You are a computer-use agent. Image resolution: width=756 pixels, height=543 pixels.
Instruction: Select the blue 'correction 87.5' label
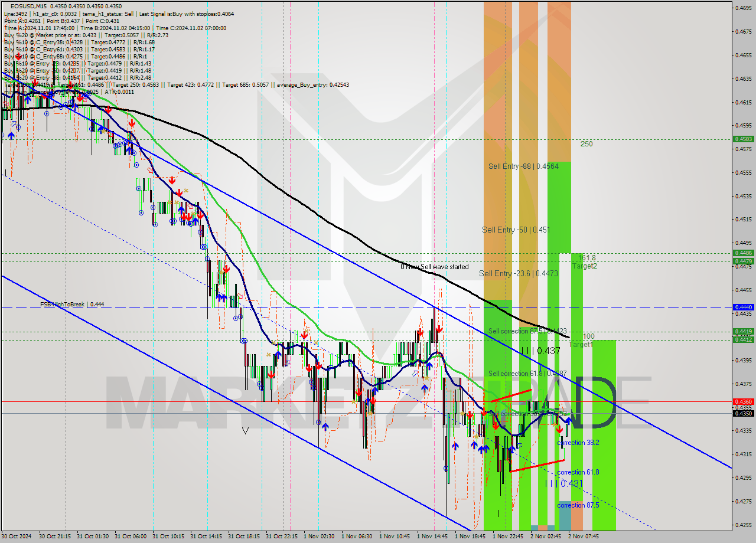click(578, 505)
